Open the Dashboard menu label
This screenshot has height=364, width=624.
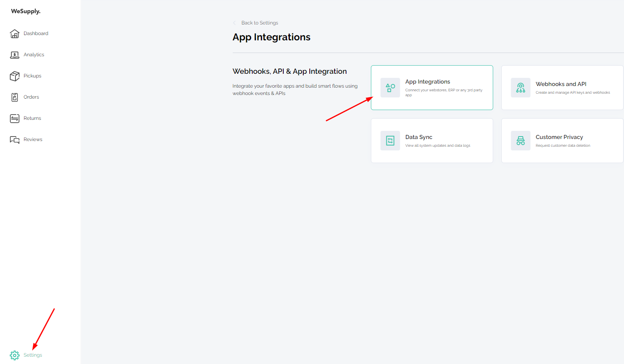tap(36, 33)
